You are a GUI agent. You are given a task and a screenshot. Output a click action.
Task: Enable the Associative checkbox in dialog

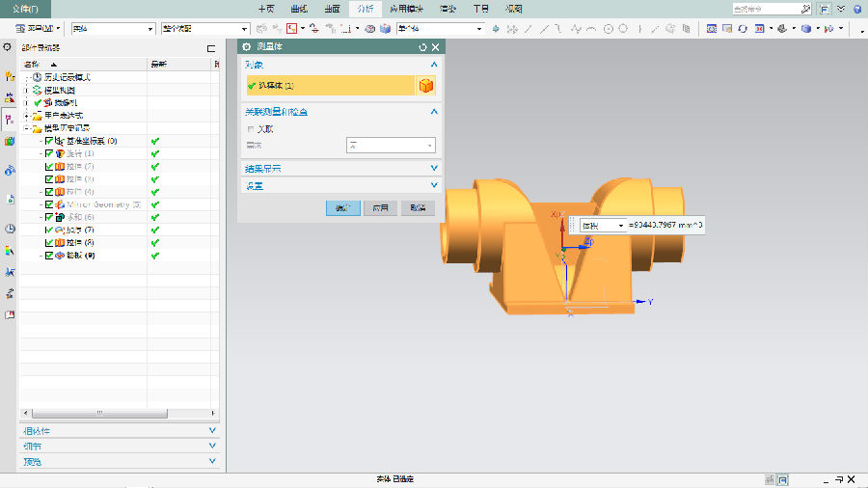coord(252,128)
